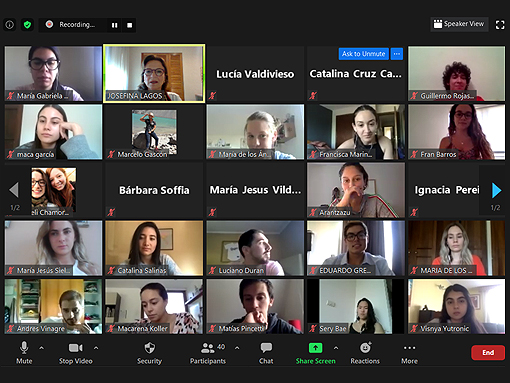The image size is (510, 383).
Task: Expand participants options arrow
Action: pos(237,348)
